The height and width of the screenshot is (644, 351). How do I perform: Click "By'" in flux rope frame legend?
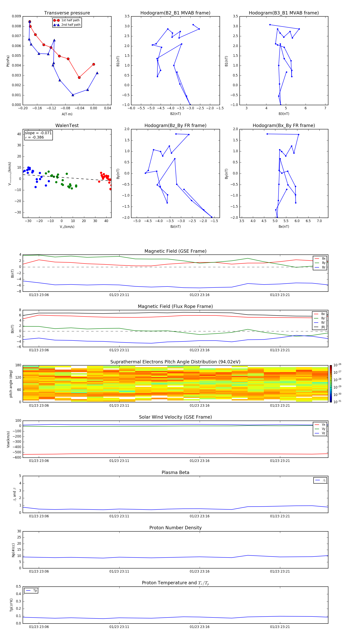pyautogui.click(x=320, y=318)
